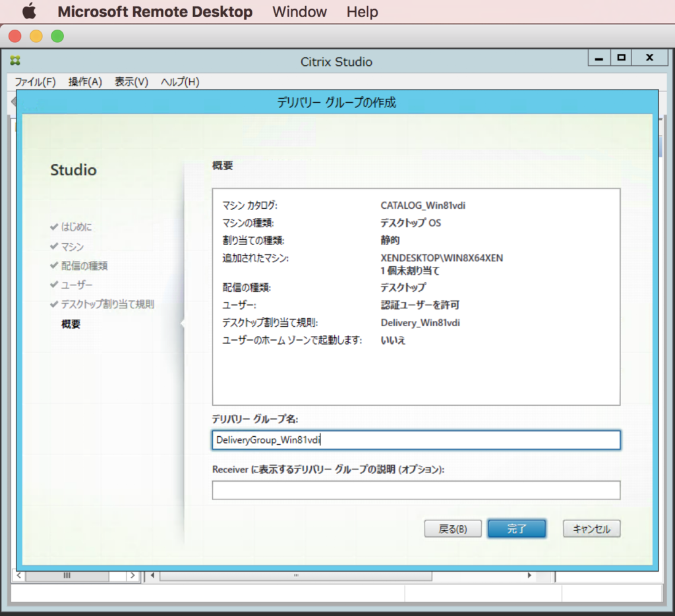The width and height of the screenshot is (675, 616).
Task: Go to the マシン wizard step
Action: 73,246
